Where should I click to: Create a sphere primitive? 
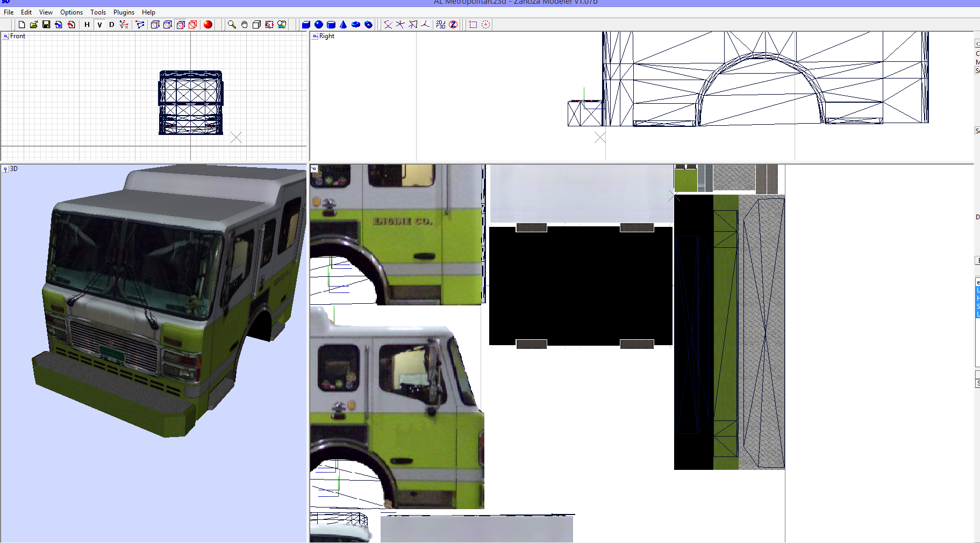[319, 24]
